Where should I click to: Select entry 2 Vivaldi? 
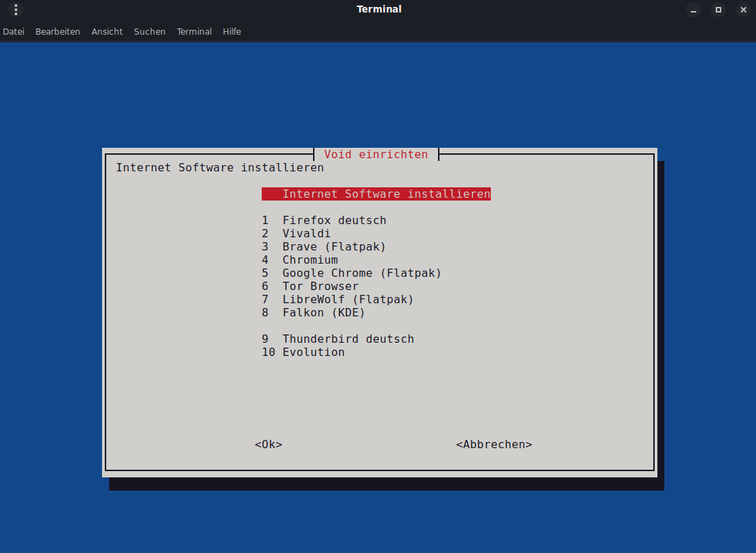(x=296, y=234)
